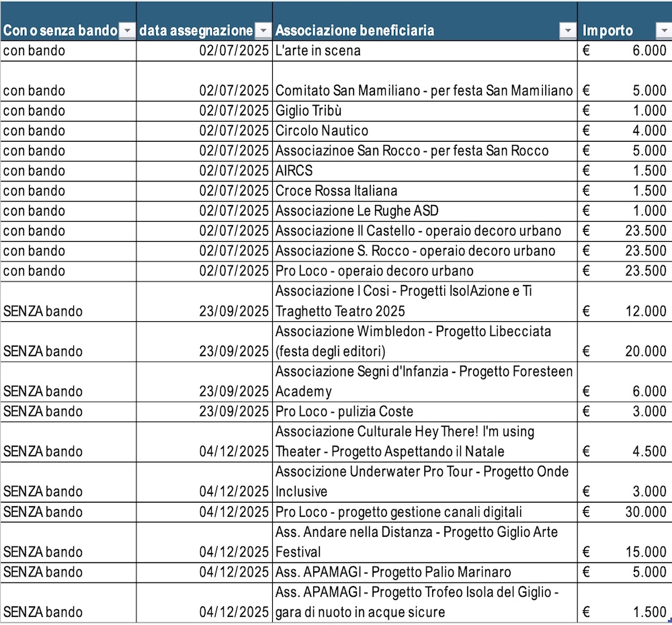Select the 'Croce Rossa Italiana' cell
The image size is (672, 625).
pos(336,191)
